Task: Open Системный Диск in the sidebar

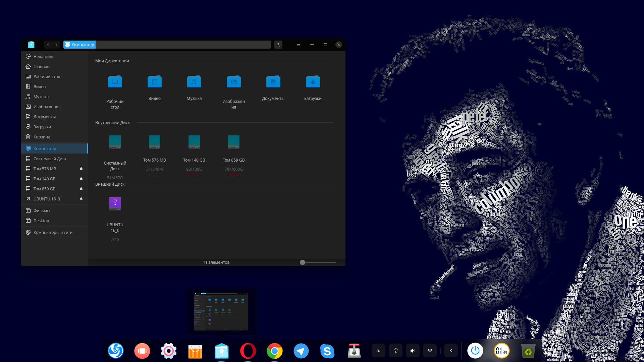Action: tap(55, 159)
